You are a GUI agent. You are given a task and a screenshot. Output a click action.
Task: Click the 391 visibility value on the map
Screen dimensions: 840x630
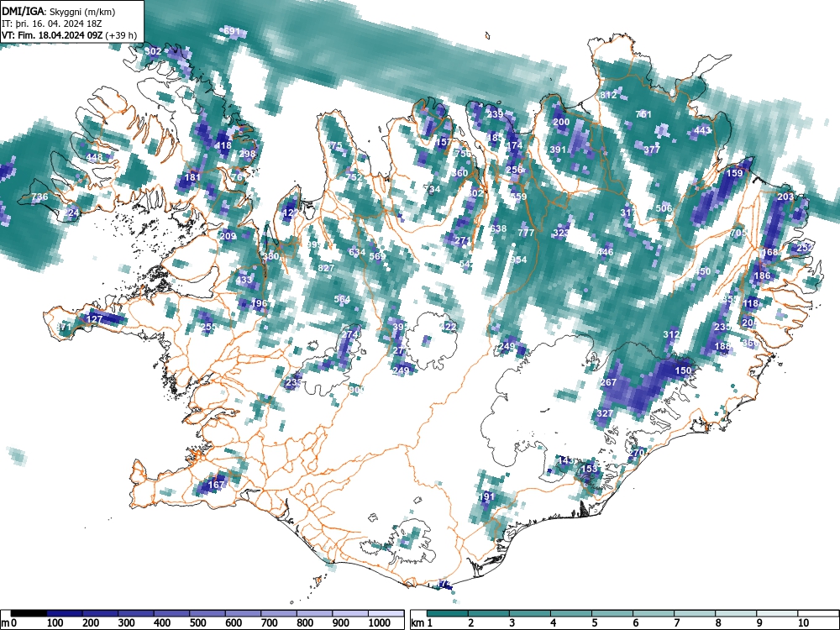click(x=559, y=150)
